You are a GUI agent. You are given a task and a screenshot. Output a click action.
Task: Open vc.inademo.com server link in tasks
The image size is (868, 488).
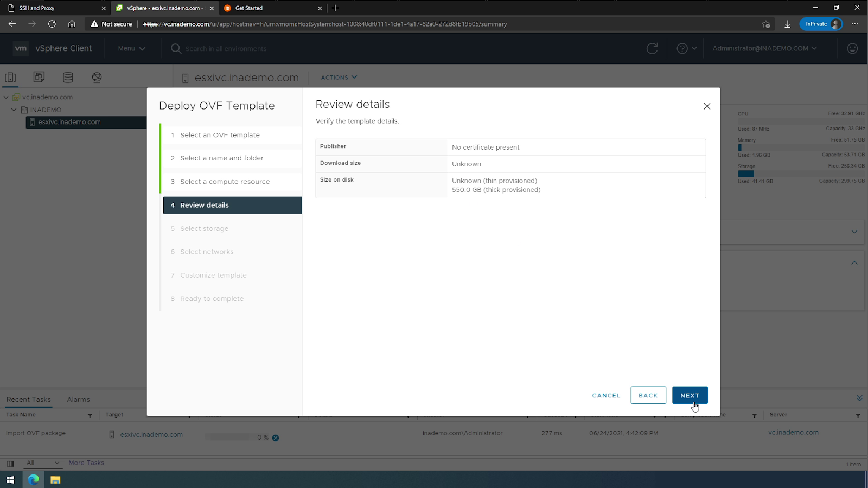pyautogui.click(x=793, y=433)
